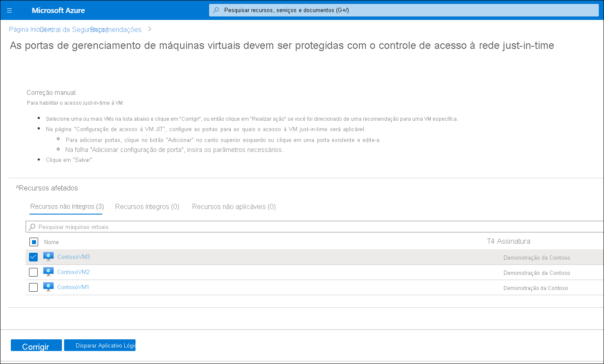
Task: Open the ContosoVM1 link
Action: (73, 287)
